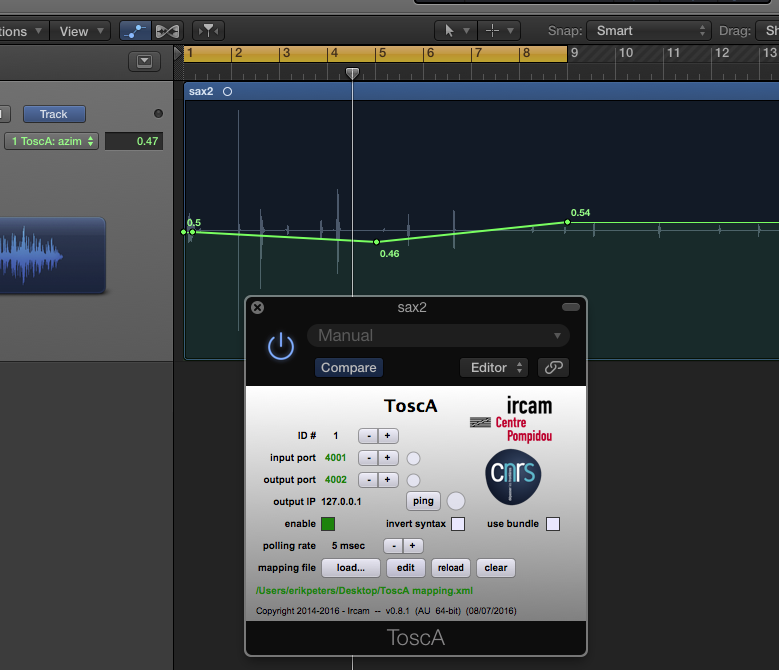Open the TostA: azim automation parameter menu
779x670 pixels.
52,141
